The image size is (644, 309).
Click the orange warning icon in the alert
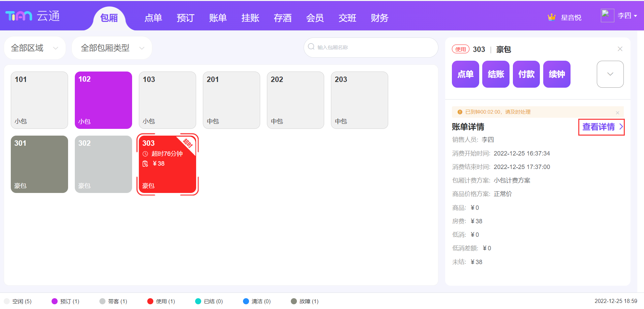(460, 112)
